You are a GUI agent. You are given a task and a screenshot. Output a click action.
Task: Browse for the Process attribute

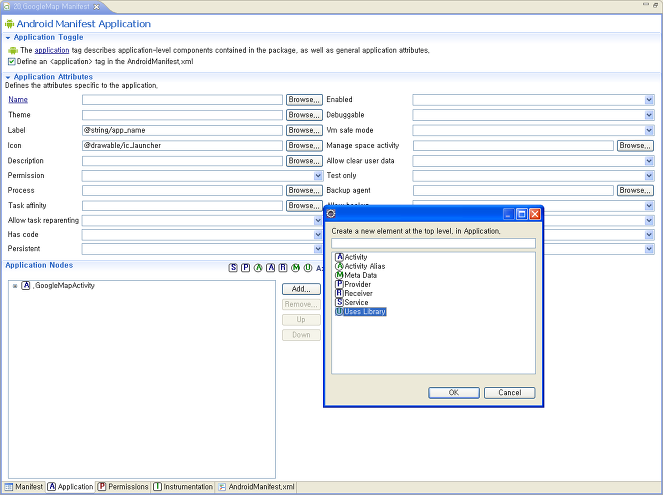point(304,191)
